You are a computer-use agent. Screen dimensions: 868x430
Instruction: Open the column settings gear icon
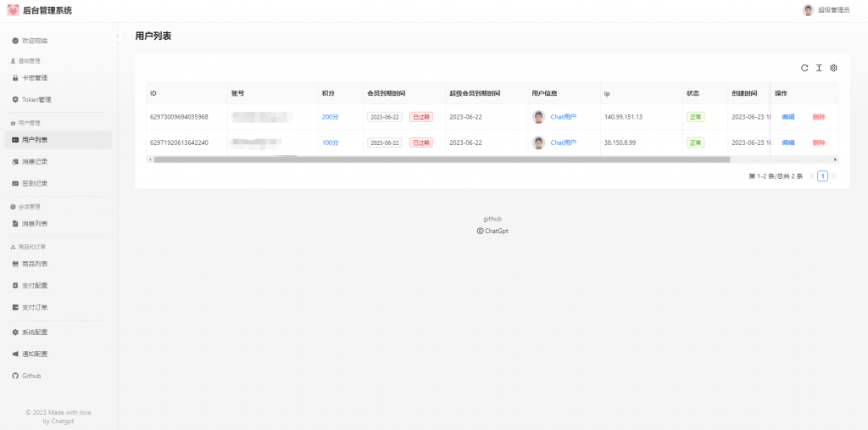[834, 68]
